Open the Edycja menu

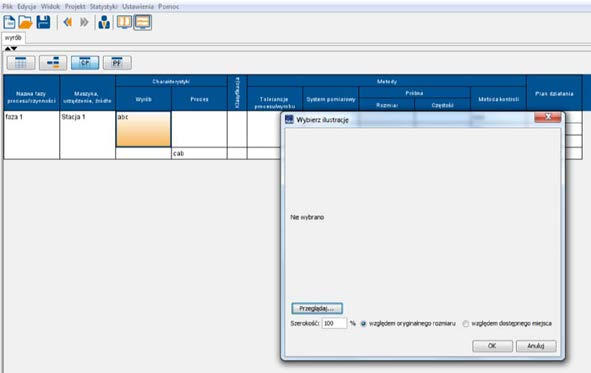(27, 6)
